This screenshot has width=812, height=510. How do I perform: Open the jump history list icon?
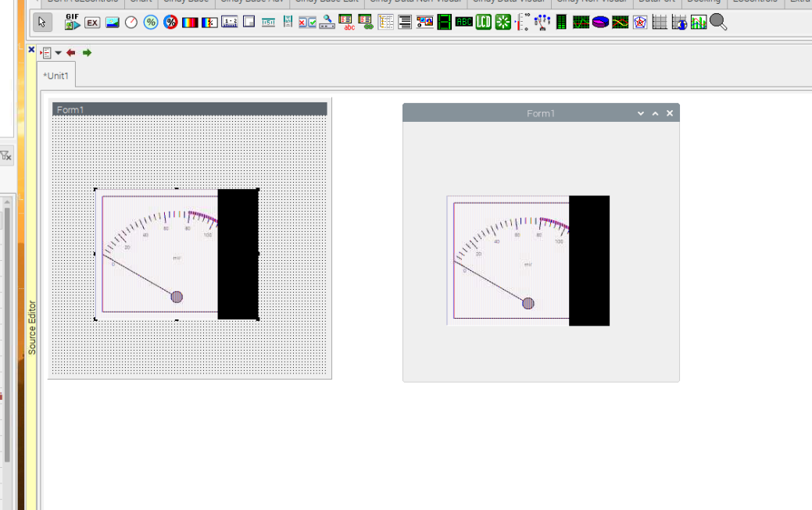[x=45, y=53]
